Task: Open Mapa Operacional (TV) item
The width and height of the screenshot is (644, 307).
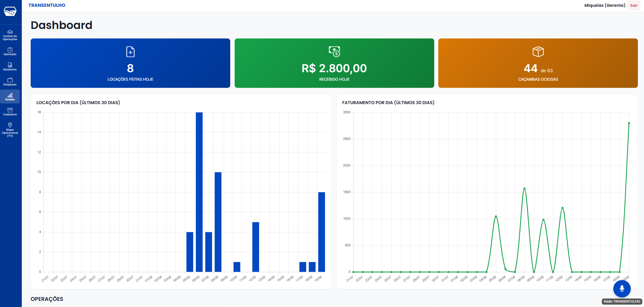Action: (x=10, y=130)
